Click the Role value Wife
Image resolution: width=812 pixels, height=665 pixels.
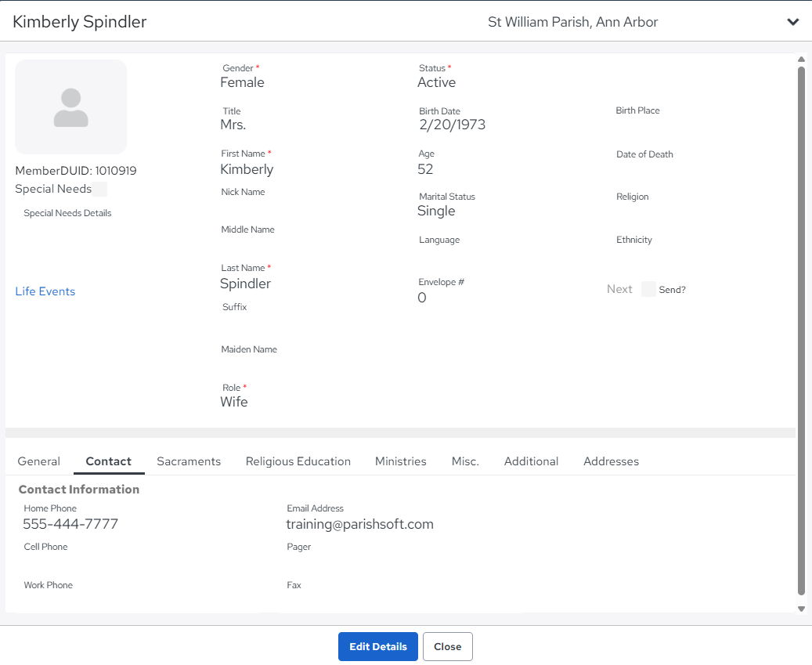point(234,402)
